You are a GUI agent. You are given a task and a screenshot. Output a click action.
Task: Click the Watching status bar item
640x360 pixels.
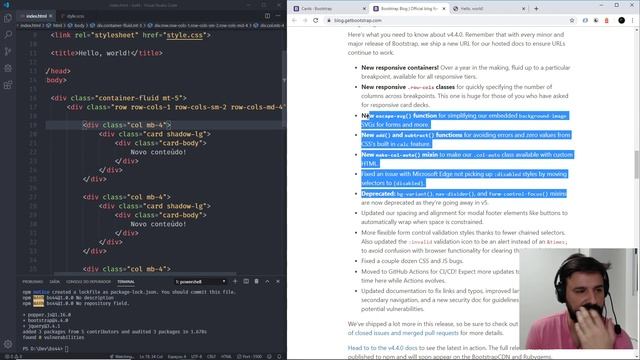[122, 357]
